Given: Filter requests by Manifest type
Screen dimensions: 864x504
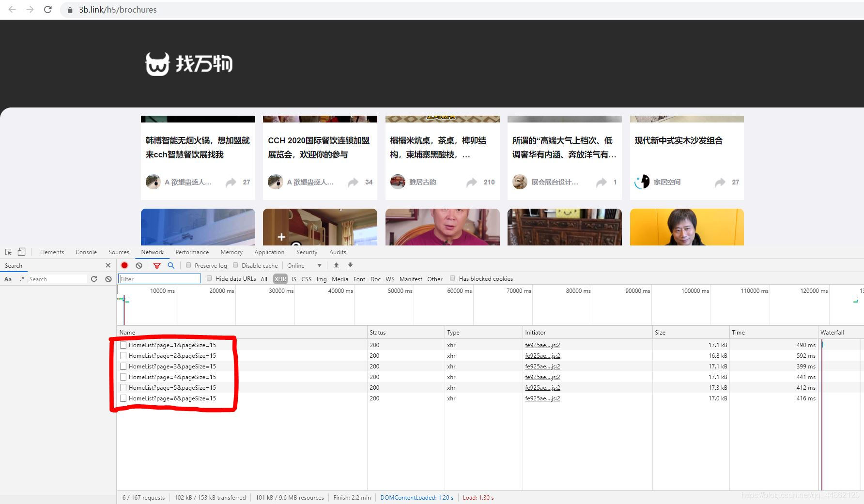Looking at the screenshot, I should pos(411,279).
